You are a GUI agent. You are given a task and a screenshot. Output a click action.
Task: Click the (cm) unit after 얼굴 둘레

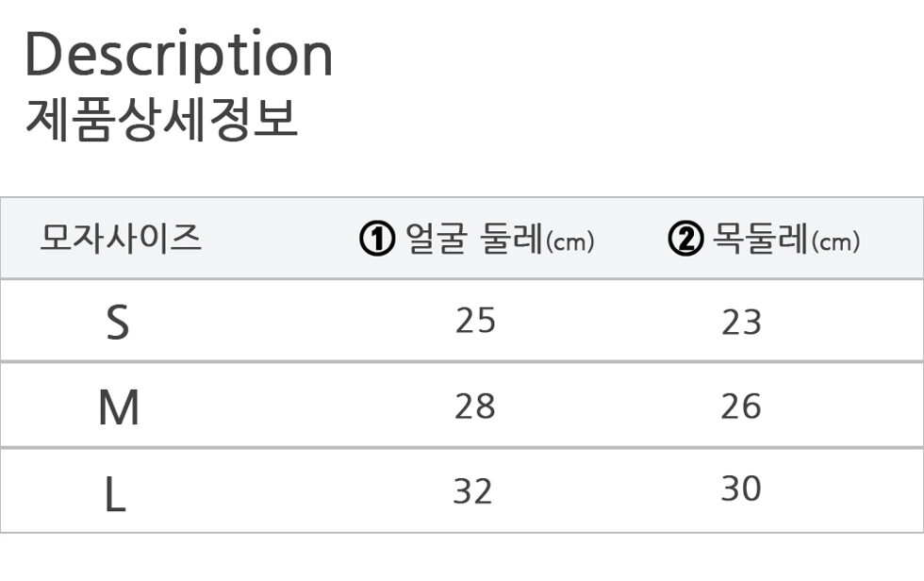(570, 241)
